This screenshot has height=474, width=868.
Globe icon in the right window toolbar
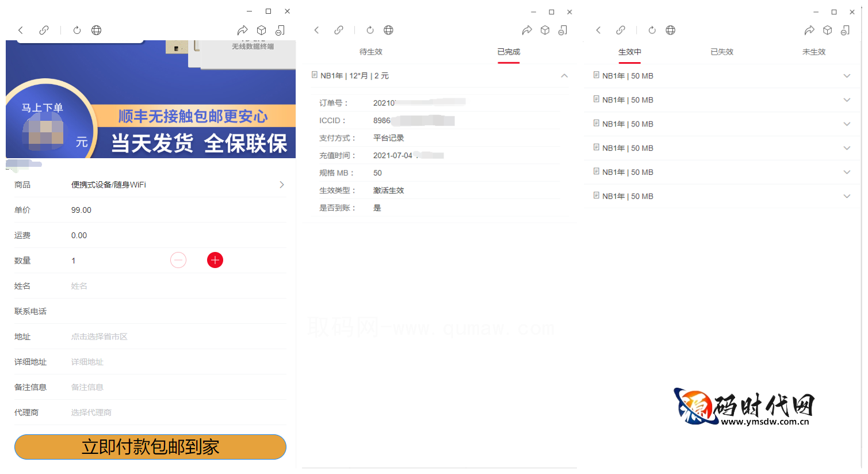point(671,30)
